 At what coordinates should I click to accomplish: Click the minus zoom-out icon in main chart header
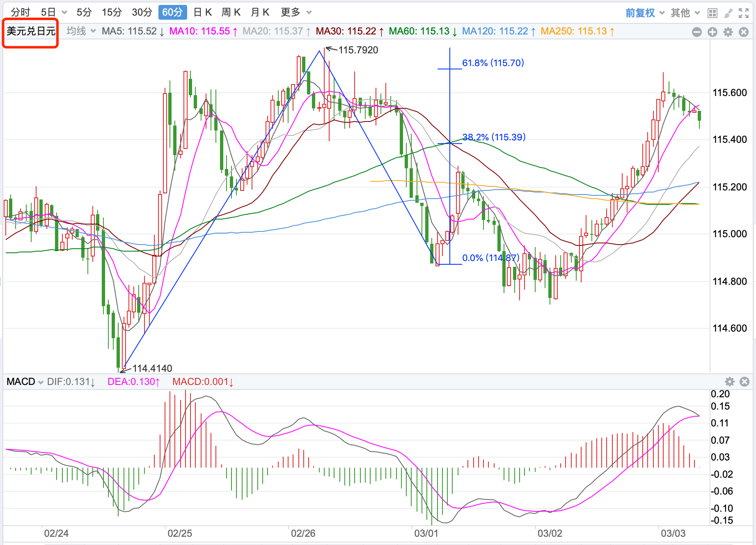coord(697,32)
